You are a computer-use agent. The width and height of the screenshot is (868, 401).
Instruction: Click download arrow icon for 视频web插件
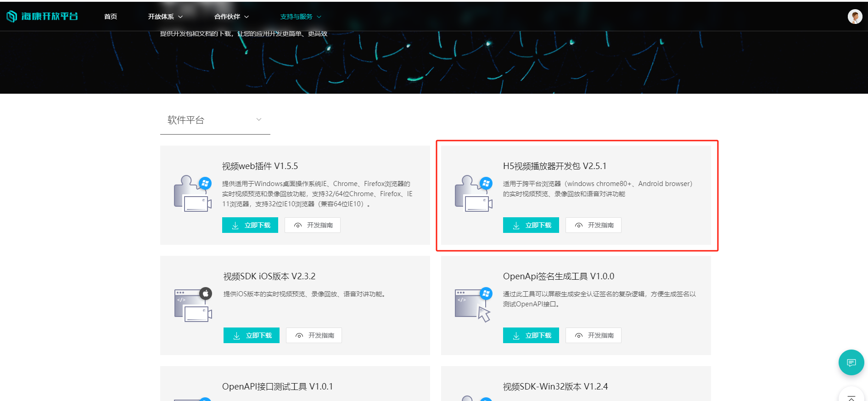point(235,226)
